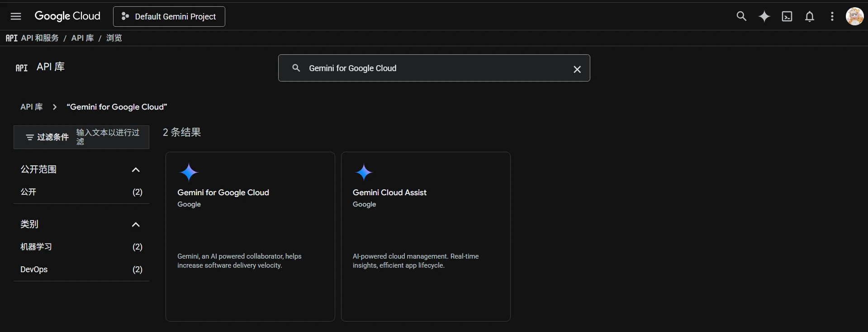Collapse the 公开范围 filter section

pyautogui.click(x=136, y=170)
